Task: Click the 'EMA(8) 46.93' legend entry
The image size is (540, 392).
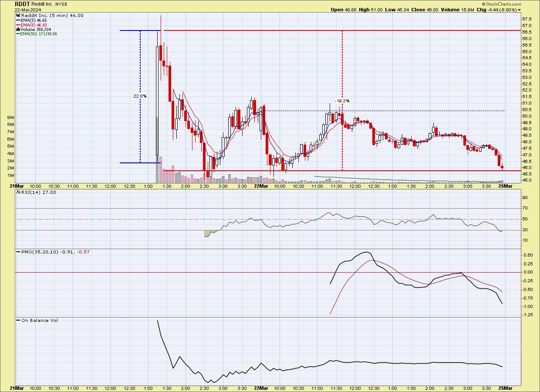Action: point(34,25)
